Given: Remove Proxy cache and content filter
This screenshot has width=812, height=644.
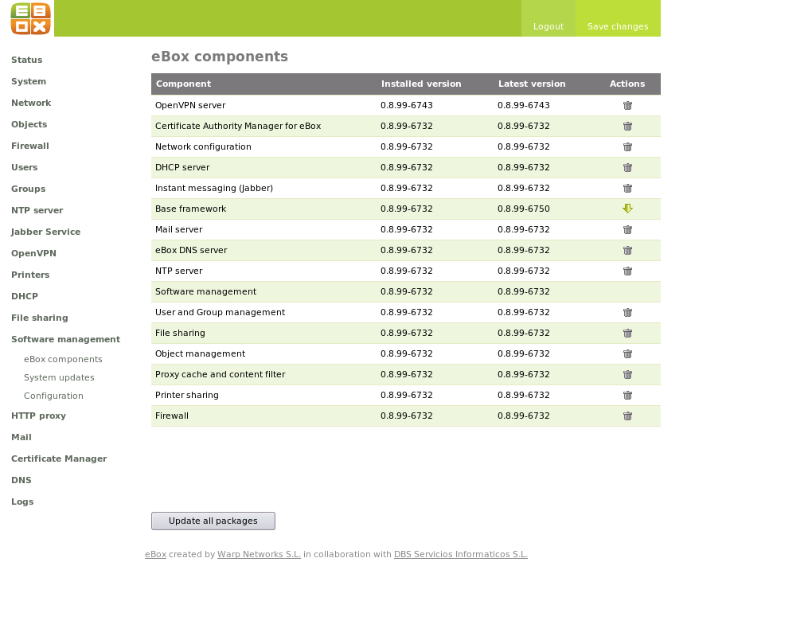Looking at the screenshot, I should [627, 375].
